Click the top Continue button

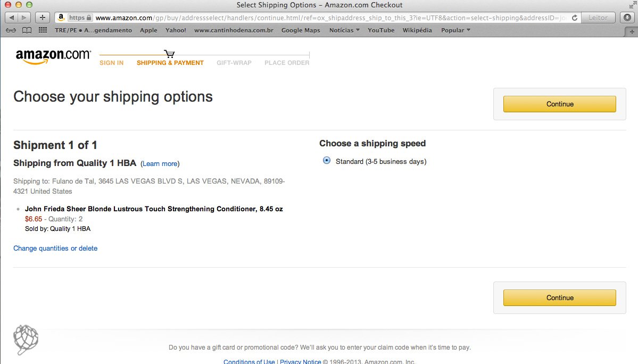[x=559, y=104]
